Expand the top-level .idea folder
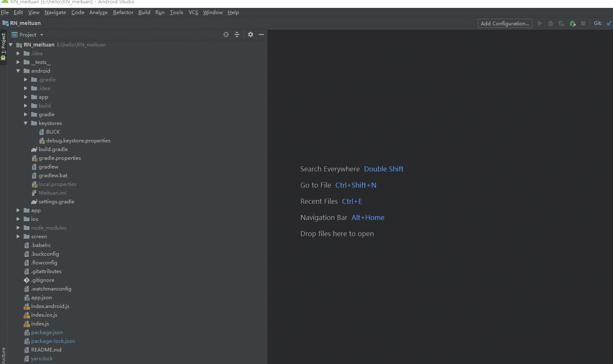Viewport: 613px width, 364px height. click(18, 54)
